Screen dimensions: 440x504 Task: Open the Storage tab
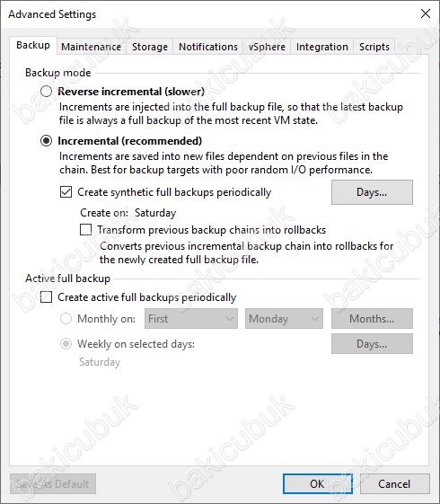150,47
